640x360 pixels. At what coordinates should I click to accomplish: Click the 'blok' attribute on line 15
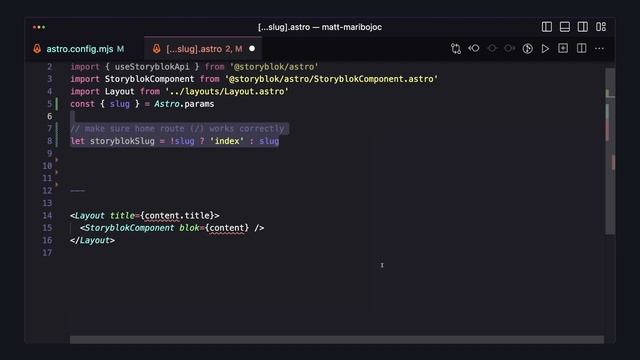tap(189, 228)
